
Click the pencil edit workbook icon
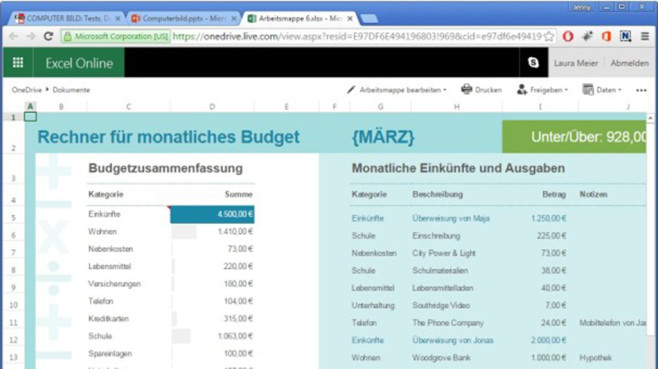(351, 89)
